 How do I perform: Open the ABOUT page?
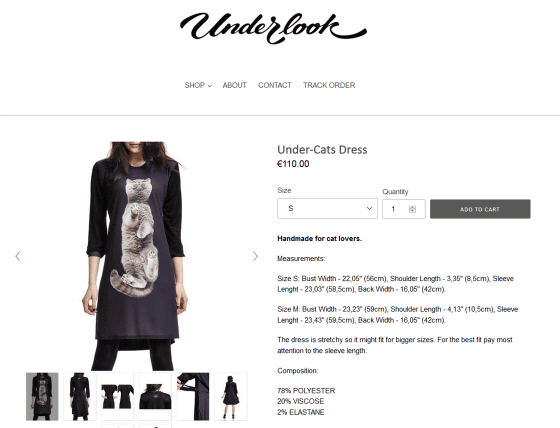point(235,85)
